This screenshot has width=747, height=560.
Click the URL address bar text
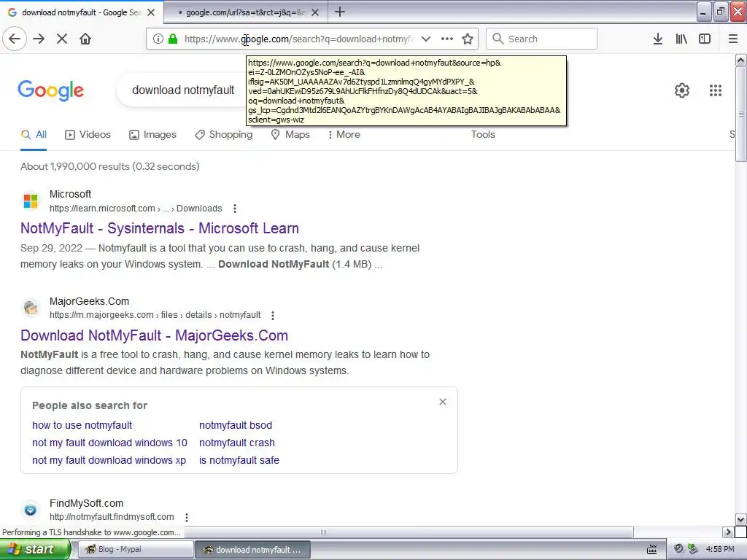pyautogui.click(x=299, y=39)
